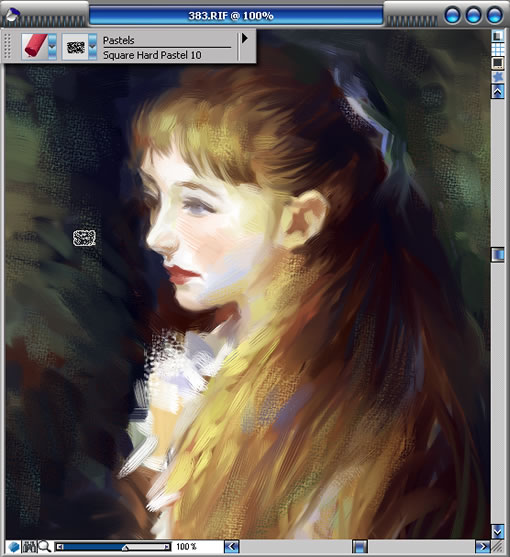510x557 pixels.
Task: Click the magnifier zoom icon
Action: point(45,547)
